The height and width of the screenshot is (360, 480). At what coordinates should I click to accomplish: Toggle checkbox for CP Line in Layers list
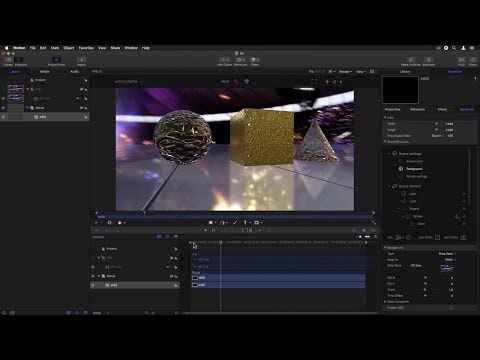[x=4, y=99]
